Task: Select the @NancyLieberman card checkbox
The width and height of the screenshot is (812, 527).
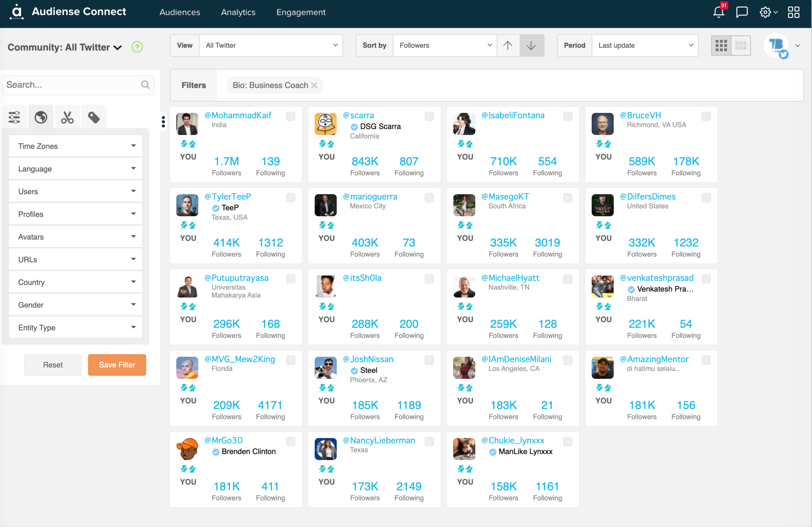Action: coord(429,441)
